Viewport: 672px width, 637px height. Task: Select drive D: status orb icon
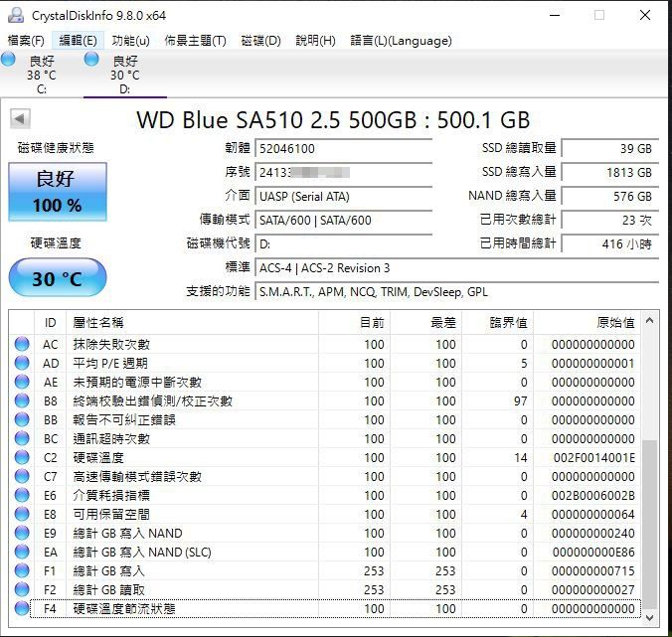point(92,61)
